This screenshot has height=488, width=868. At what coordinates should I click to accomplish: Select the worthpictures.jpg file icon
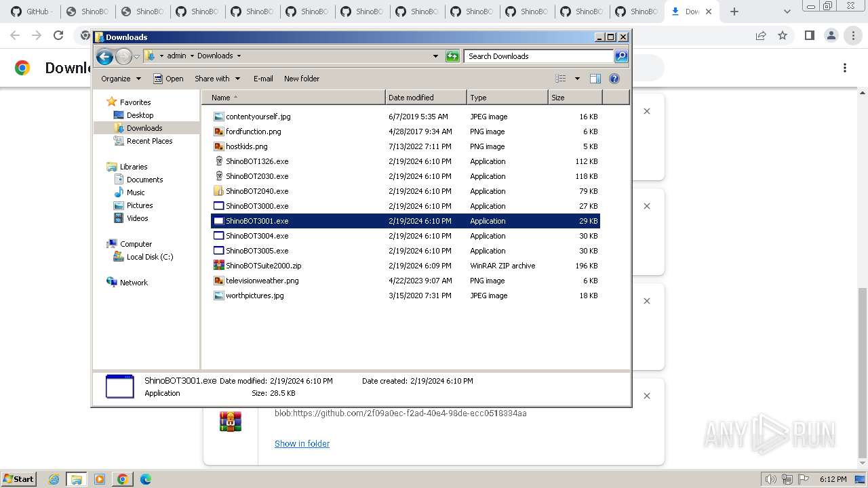218,296
